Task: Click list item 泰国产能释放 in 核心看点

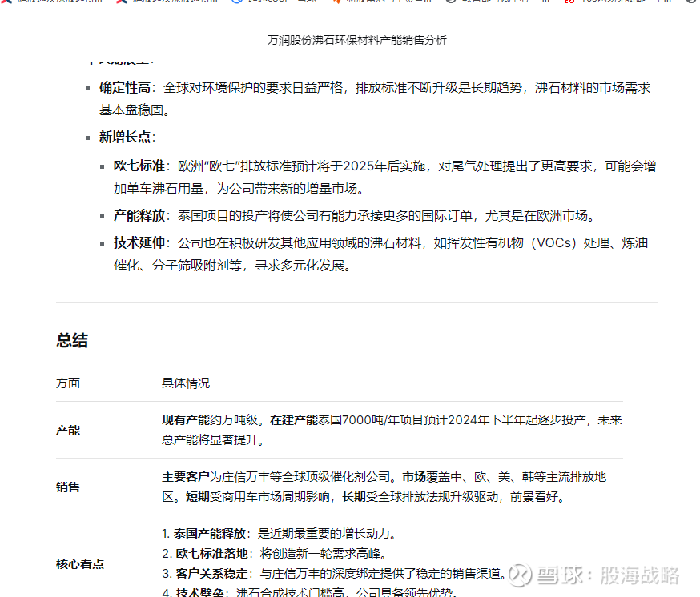Action: [x=210, y=533]
